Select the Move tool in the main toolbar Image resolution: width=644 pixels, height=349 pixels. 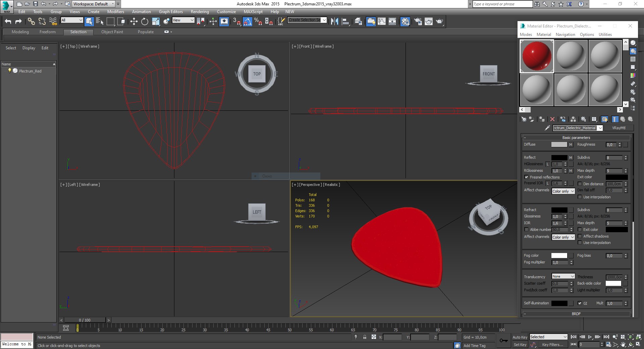tap(134, 21)
